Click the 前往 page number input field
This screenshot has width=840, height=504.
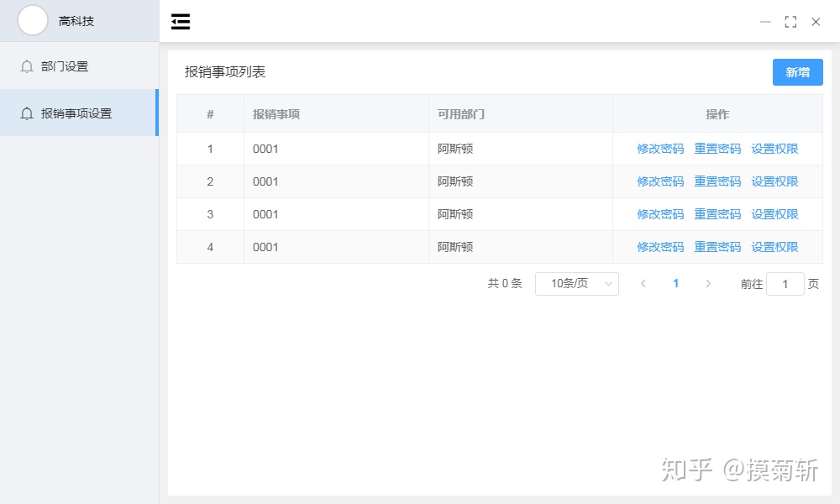pyautogui.click(x=785, y=283)
